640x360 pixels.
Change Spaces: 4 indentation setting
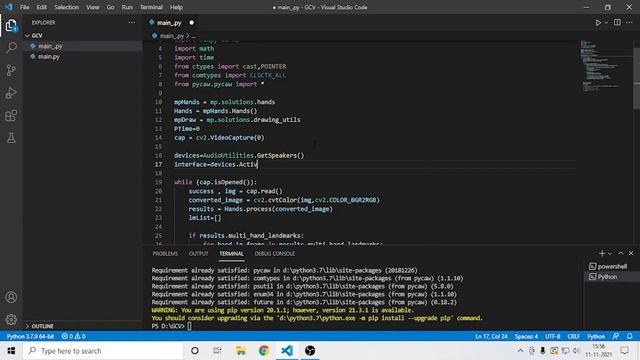pos(526,336)
